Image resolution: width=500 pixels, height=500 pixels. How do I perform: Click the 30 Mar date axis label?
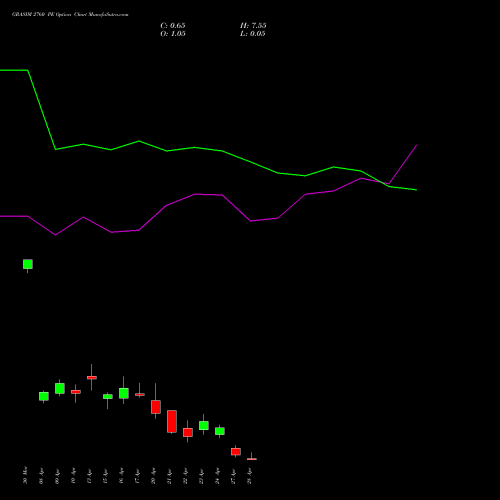[x=25, y=475]
